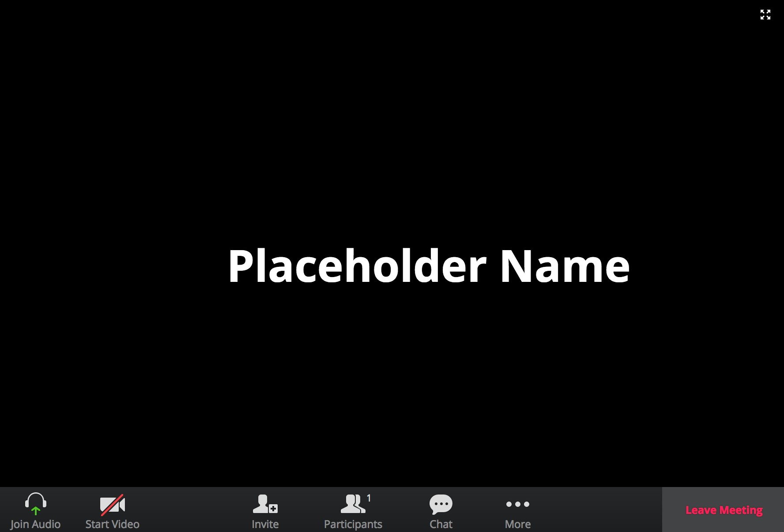784x532 pixels.
Task: Click the "More" text label
Action: (x=517, y=524)
